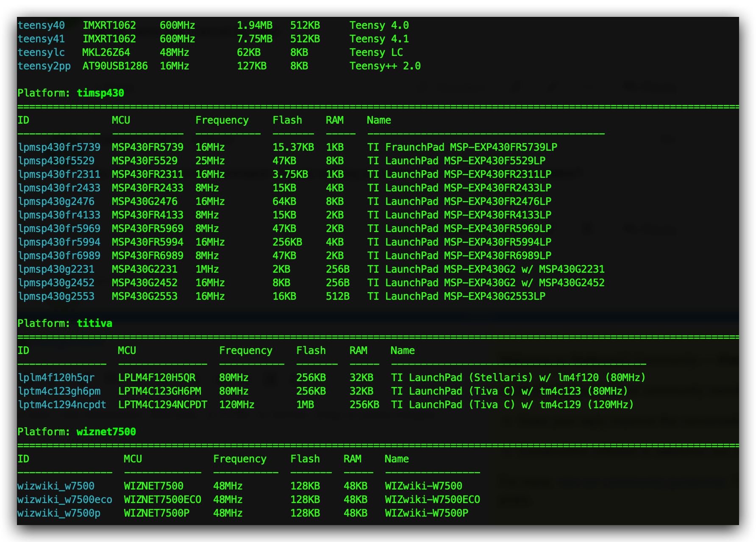Click Name header in wiznet7500 table
756x542 pixels.
(x=397, y=459)
